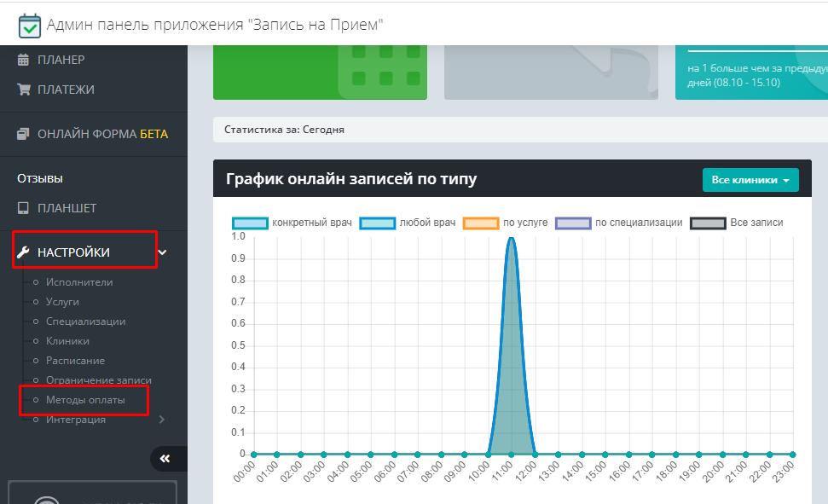Click the green calendar grid tile

click(320, 72)
